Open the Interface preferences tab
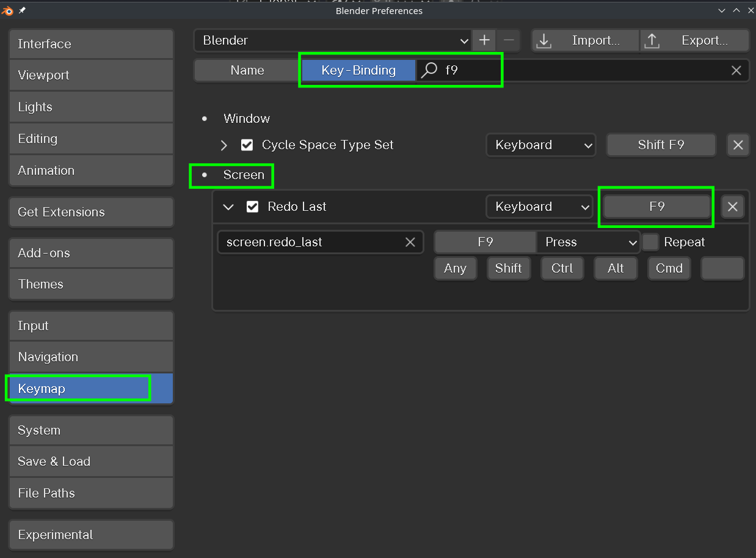The width and height of the screenshot is (756, 558). (91, 44)
